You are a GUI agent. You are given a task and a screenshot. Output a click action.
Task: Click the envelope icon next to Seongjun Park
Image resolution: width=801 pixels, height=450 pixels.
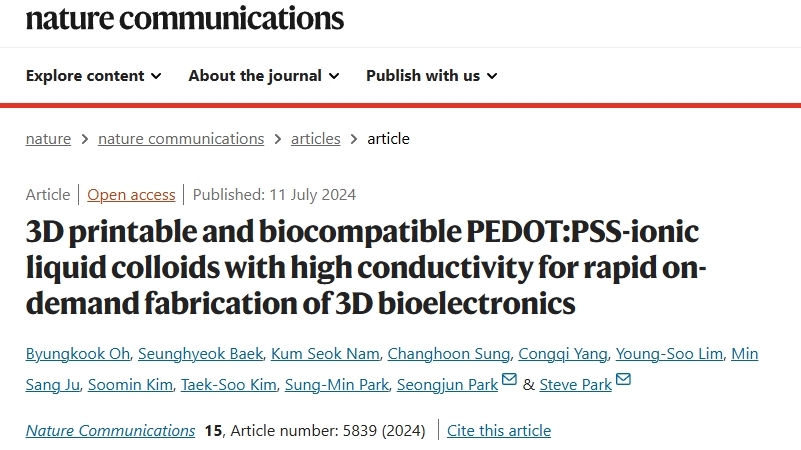point(509,380)
